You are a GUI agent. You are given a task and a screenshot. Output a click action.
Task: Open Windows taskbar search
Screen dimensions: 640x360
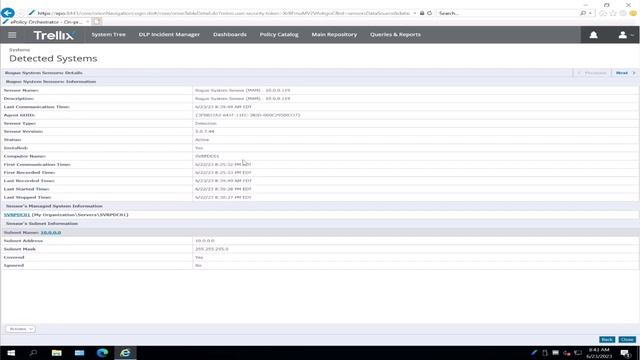pos(33,353)
